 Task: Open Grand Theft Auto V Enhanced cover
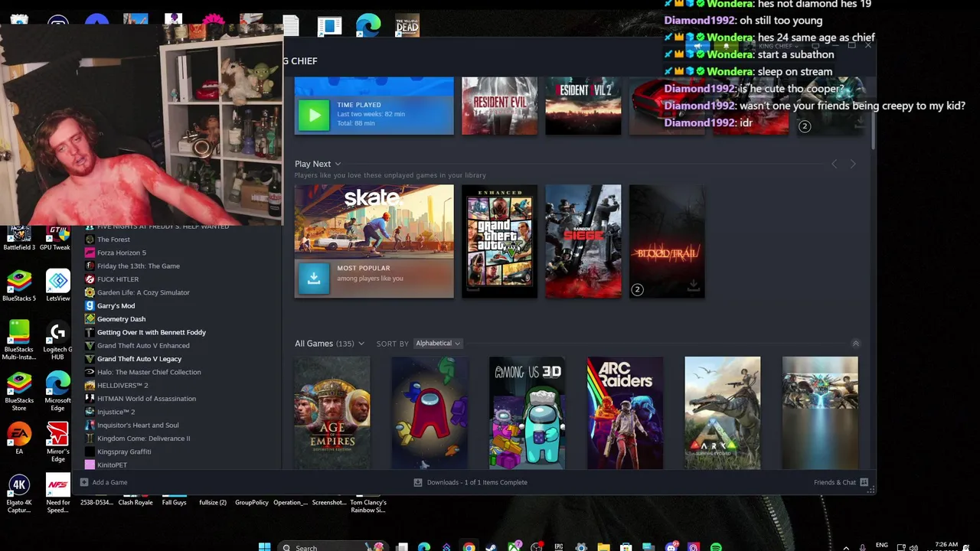(499, 241)
